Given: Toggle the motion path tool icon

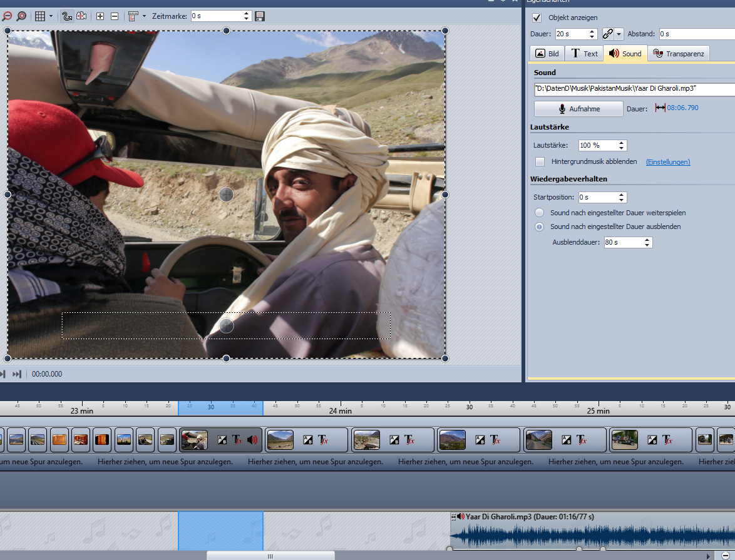Looking at the screenshot, I should pyautogui.click(x=67, y=16).
